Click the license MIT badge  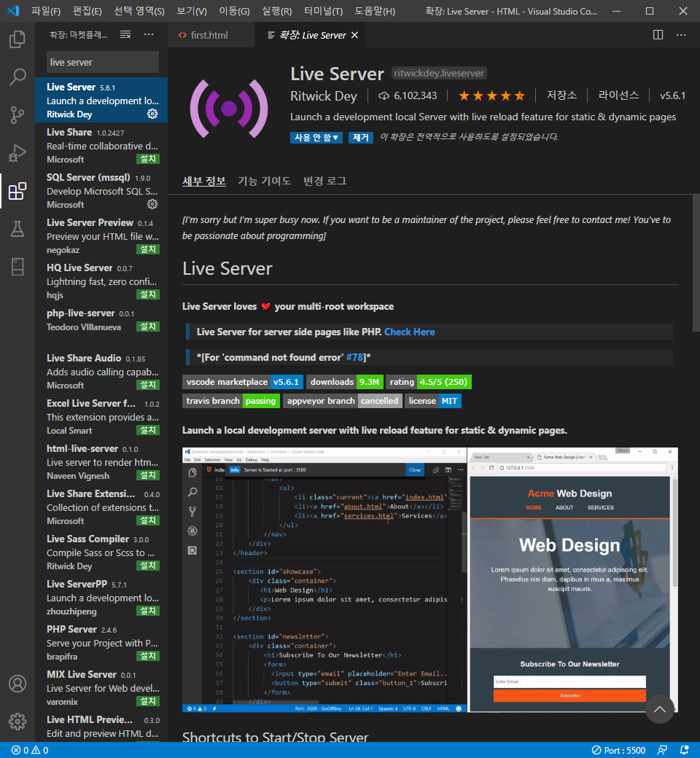433,401
